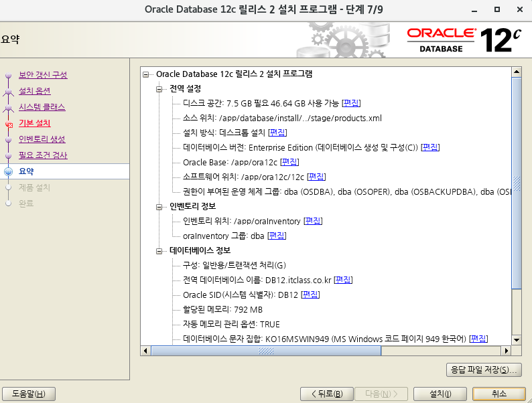Click the vertical scrollbar thumb
532x403 pixels.
(x=517, y=183)
